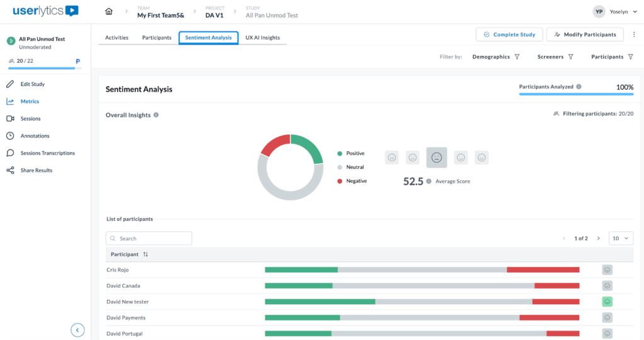Screen dimensions: 644x340
Task: Click the participant Search field
Action: [149, 239]
